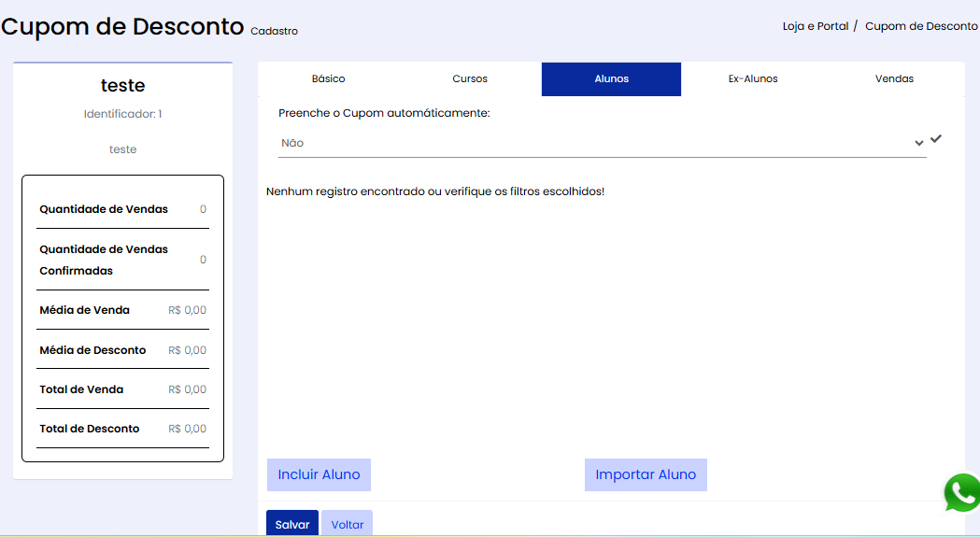Click the Cupom de Desconto breadcrumb link
980x537 pixels.
point(920,26)
